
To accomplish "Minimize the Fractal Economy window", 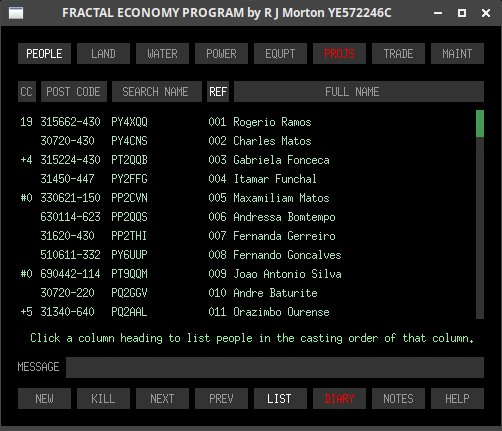I will (x=438, y=13).
